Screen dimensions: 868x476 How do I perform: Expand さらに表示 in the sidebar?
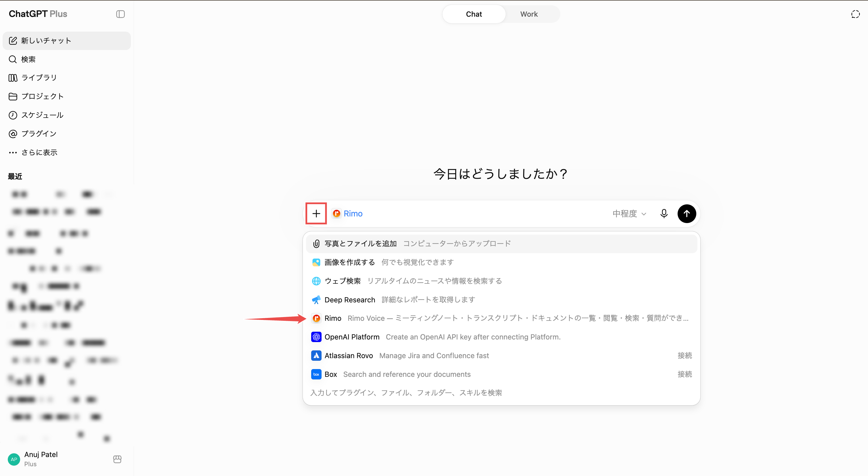67,153
